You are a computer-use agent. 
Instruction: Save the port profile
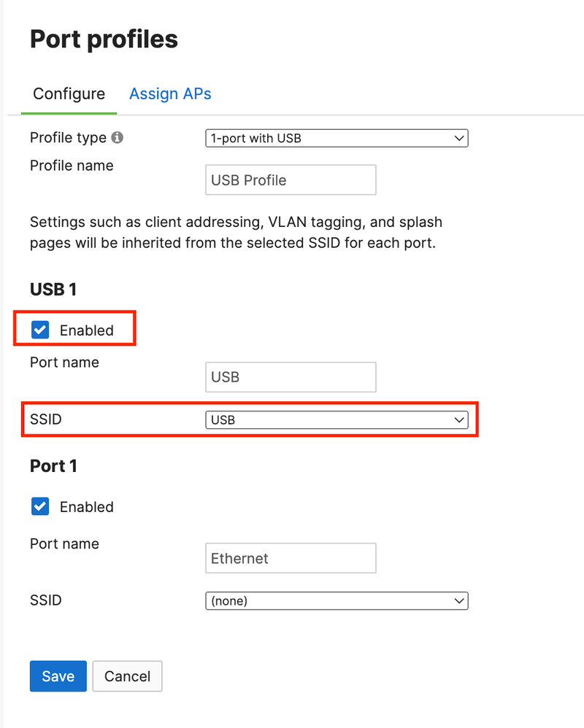58,676
